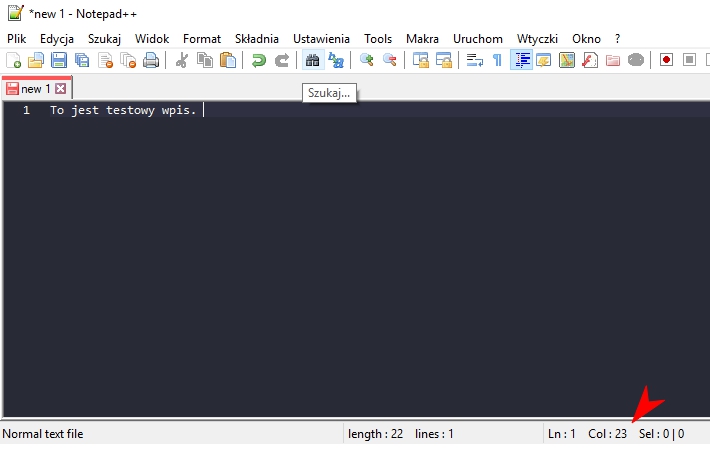Image resolution: width=710 pixels, height=453 pixels.
Task: Print the document with printer icon
Action: coord(151,60)
